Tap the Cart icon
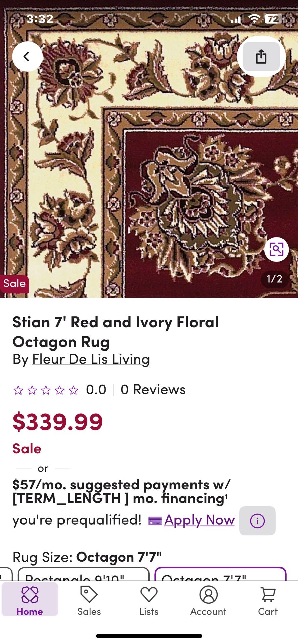Image resolution: width=298 pixels, height=644 pixels. pyautogui.click(x=268, y=600)
